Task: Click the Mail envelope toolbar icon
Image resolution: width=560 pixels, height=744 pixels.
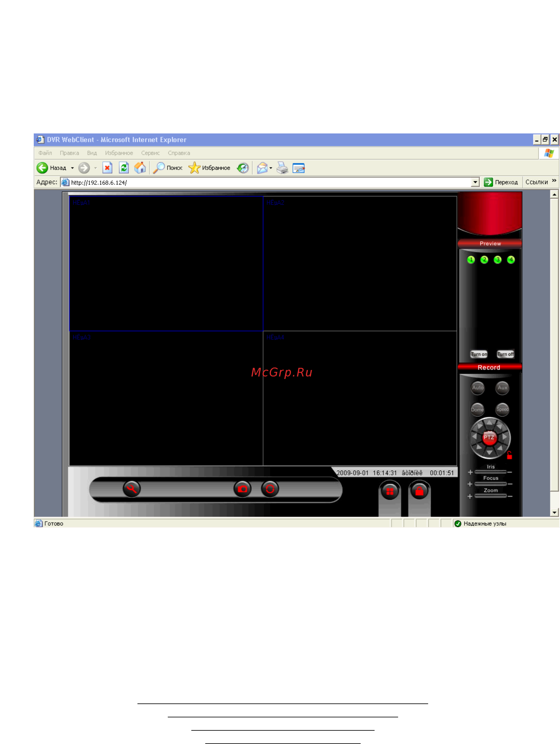Action: point(262,168)
